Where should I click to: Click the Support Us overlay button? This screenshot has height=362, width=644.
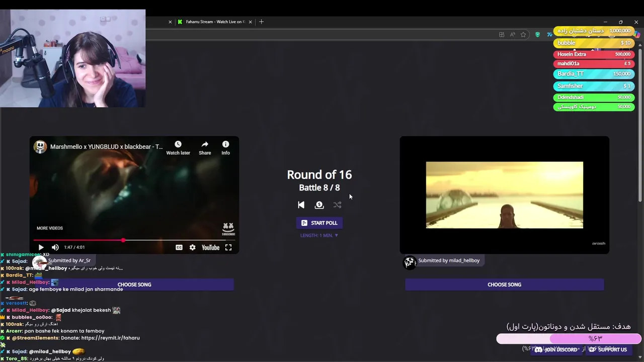608,349
